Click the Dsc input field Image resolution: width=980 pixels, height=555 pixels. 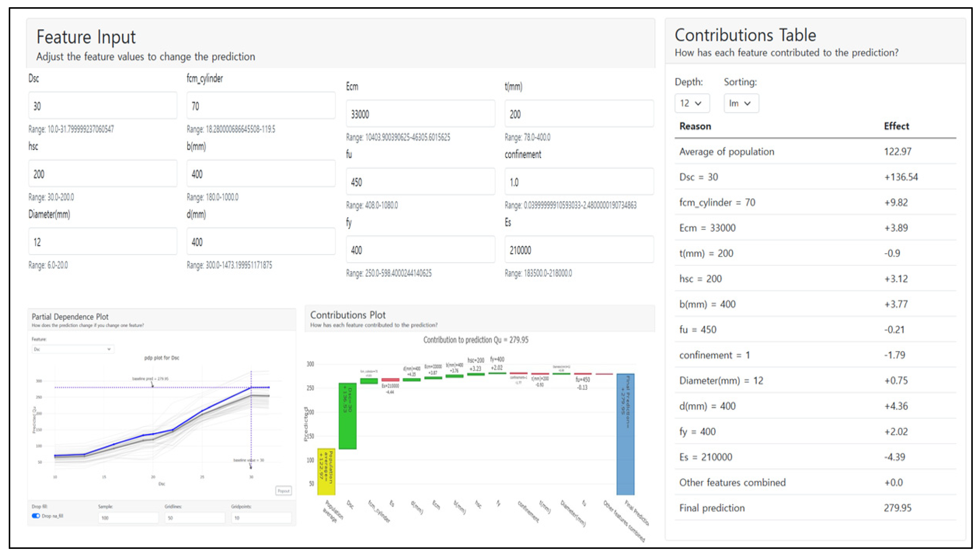click(102, 106)
